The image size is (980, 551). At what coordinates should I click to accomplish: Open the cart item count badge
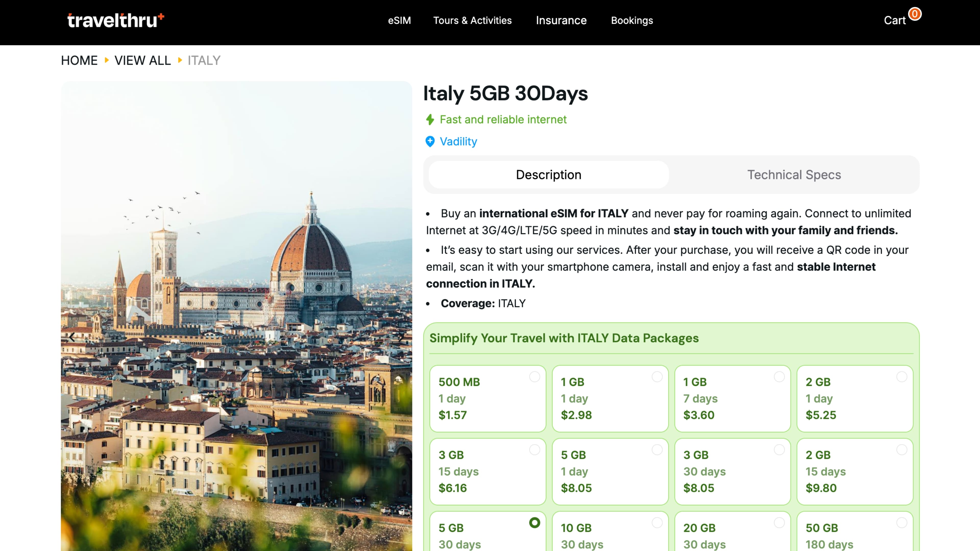tap(915, 14)
